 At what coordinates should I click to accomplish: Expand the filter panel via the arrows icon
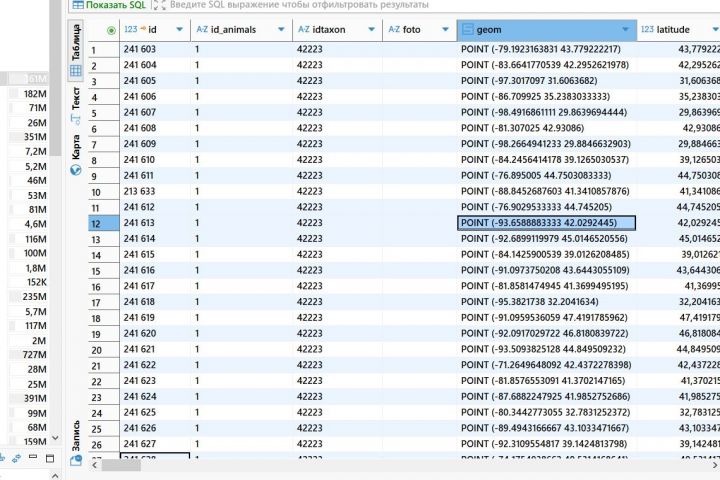[x=159, y=5]
